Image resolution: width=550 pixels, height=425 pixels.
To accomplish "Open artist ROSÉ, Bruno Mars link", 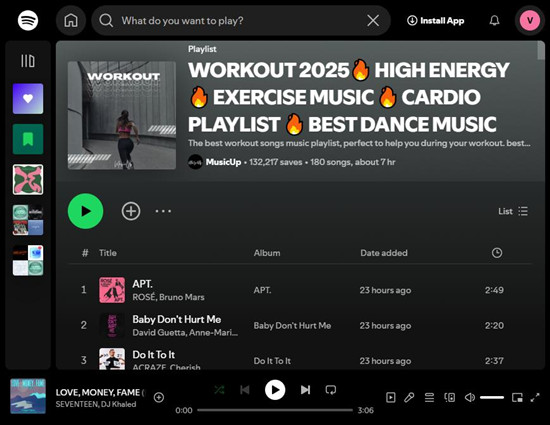I will pyautogui.click(x=168, y=297).
